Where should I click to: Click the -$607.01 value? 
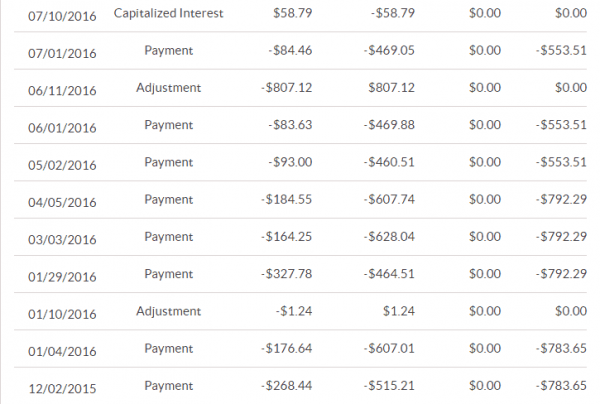pos(388,348)
